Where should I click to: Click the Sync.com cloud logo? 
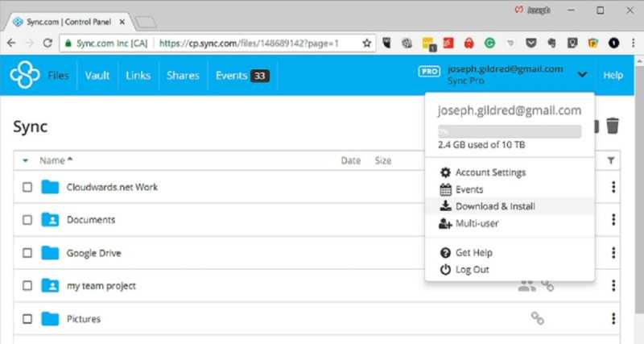[x=25, y=75]
